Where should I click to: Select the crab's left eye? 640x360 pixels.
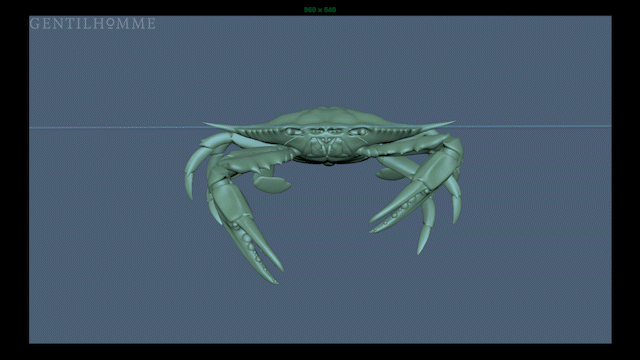click(x=293, y=131)
